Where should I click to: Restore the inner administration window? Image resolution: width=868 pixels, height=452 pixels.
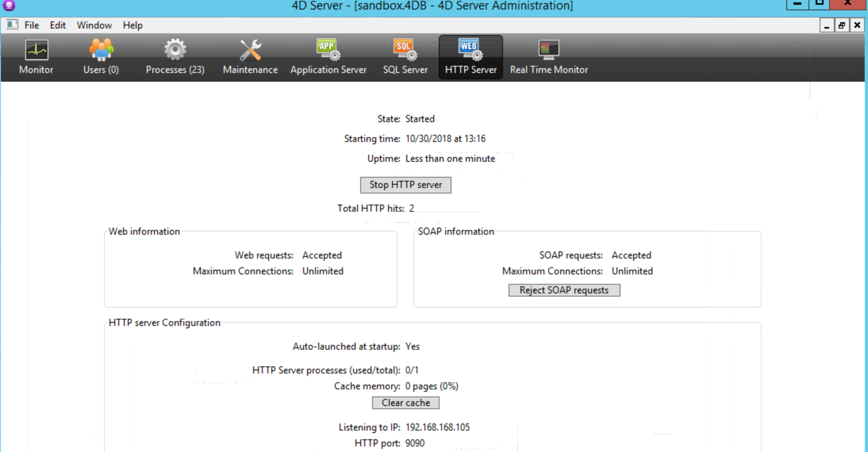tap(841, 26)
